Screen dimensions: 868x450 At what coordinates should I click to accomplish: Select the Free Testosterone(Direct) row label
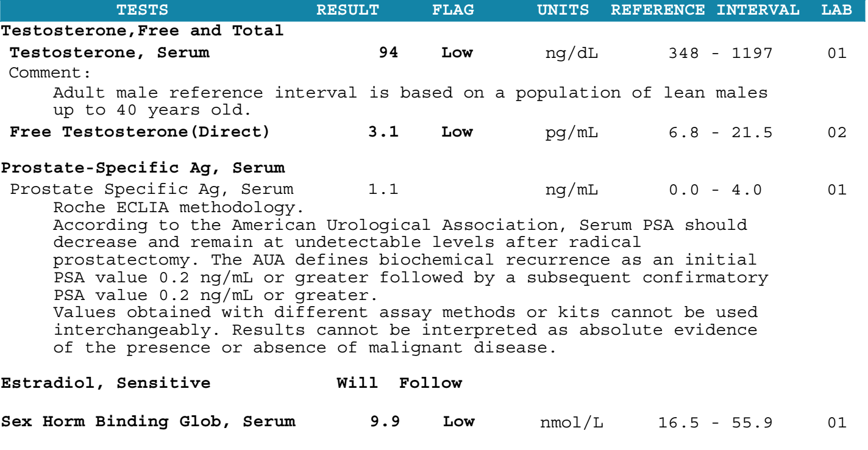[140, 134]
